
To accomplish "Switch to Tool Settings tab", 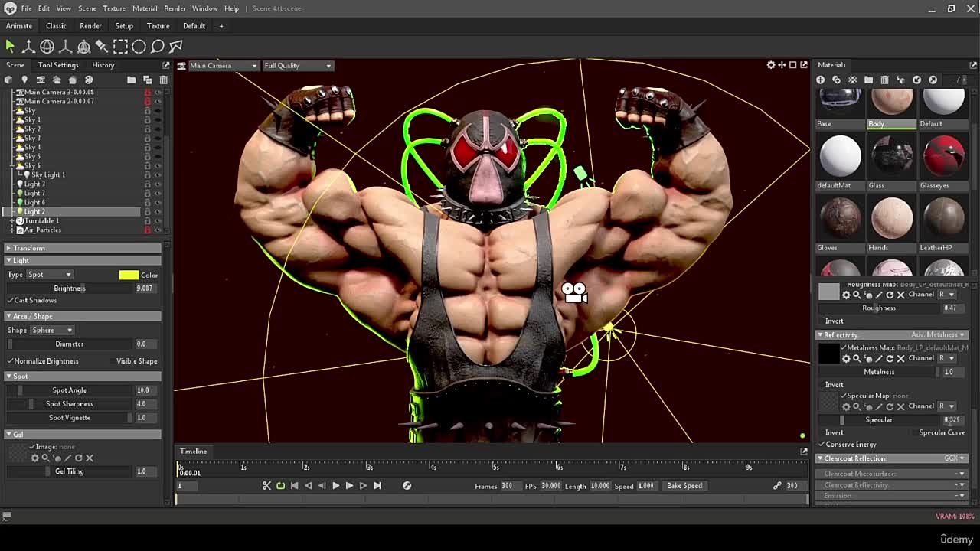I will pos(58,65).
